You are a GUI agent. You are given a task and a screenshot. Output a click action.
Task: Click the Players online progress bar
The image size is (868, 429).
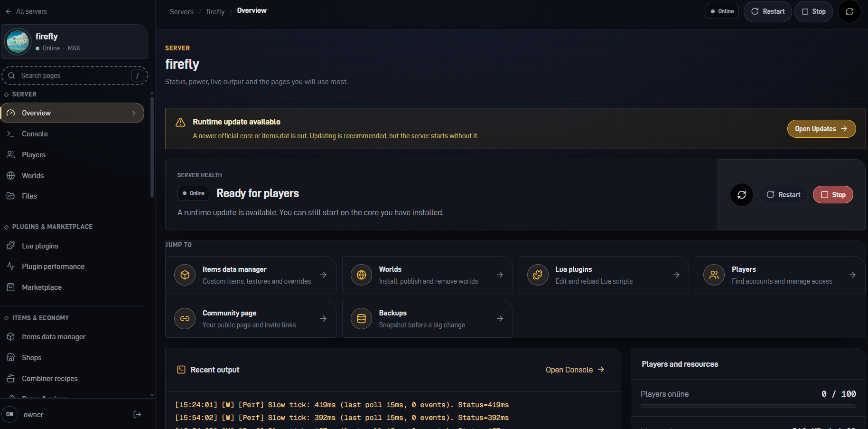(748, 406)
